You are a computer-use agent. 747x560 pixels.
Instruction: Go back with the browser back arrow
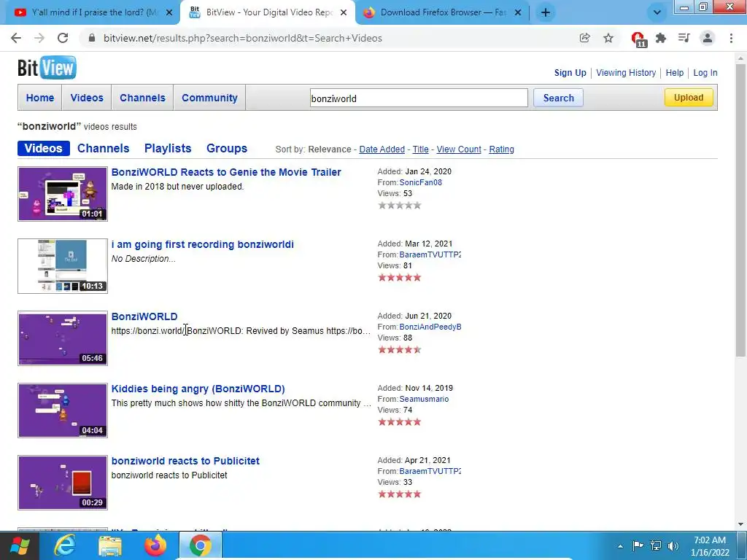click(16, 38)
